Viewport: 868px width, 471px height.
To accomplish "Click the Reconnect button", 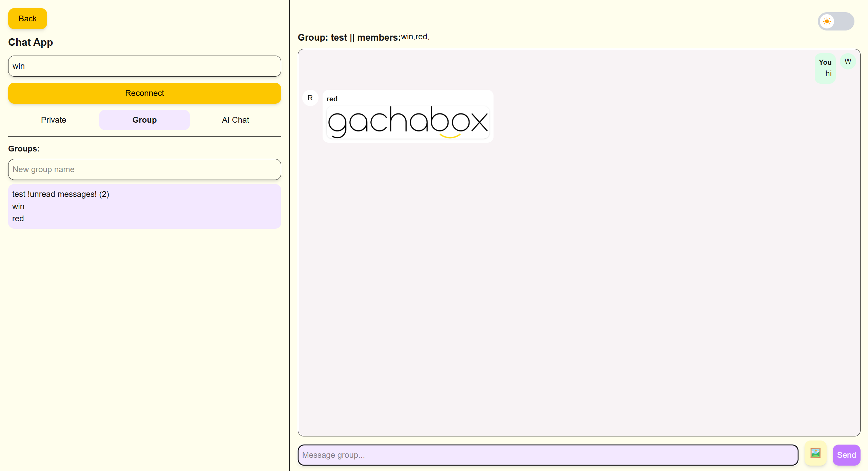I will point(144,93).
